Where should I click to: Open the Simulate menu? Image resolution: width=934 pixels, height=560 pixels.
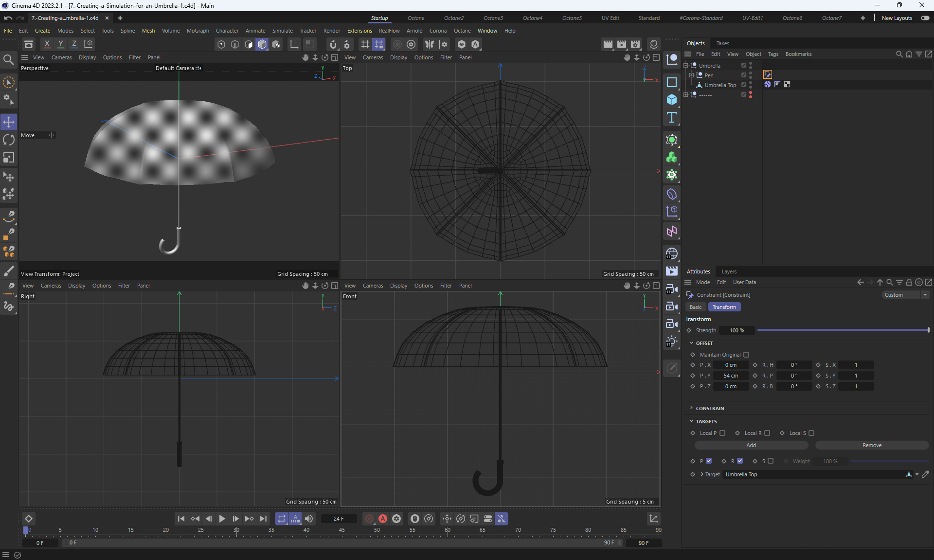[282, 31]
